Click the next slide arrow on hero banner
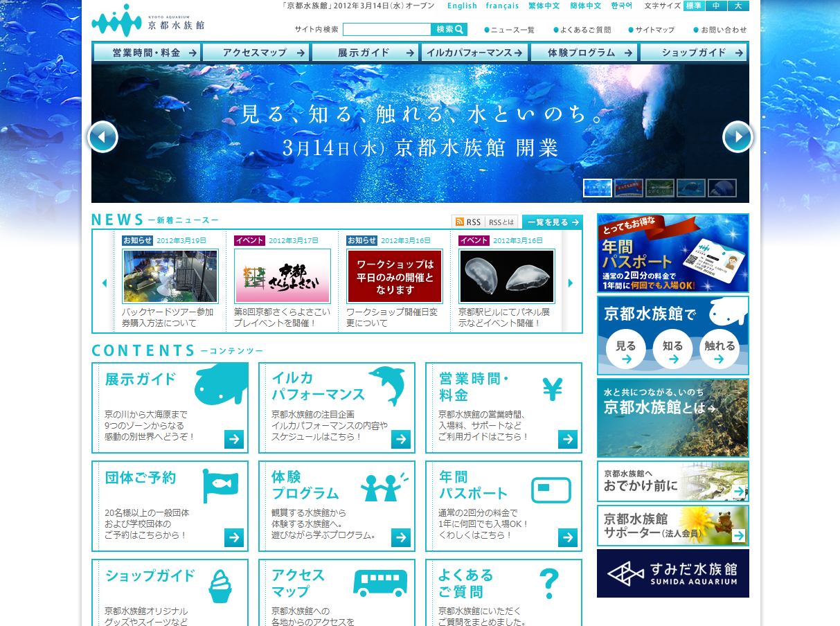 [738, 136]
